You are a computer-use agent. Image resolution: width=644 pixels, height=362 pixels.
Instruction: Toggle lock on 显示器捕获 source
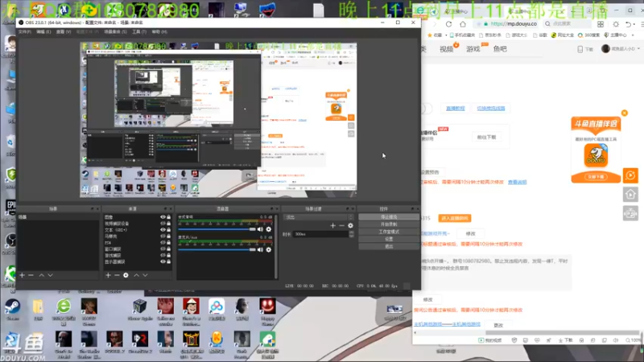[168, 261]
